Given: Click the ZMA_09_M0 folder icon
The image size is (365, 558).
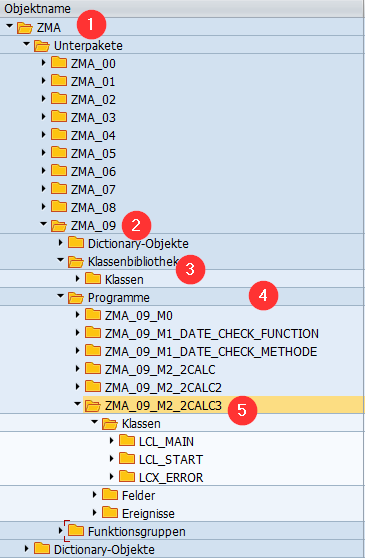Looking at the screenshot, I should [x=93, y=314].
